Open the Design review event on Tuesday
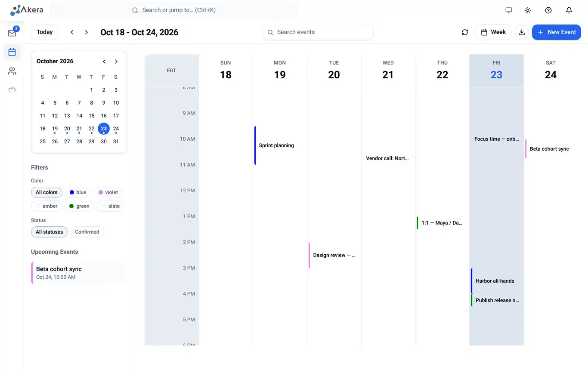Screen dimensions: 588x370 pyautogui.click(x=334, y=255)
